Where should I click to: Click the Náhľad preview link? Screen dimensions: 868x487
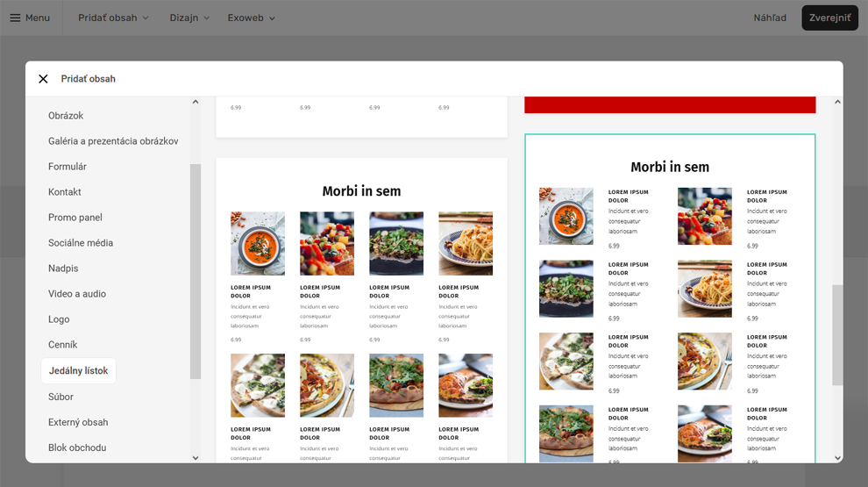769,18
